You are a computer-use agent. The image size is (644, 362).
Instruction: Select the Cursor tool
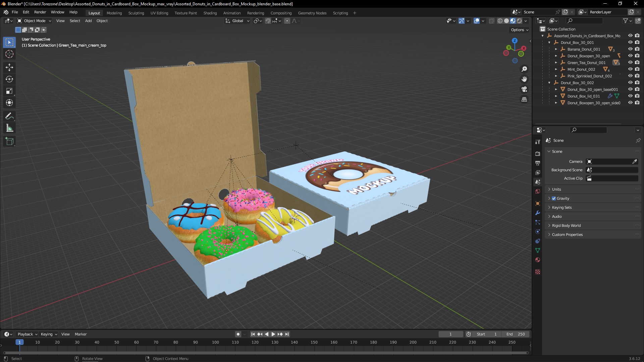(x=9, y=54)
